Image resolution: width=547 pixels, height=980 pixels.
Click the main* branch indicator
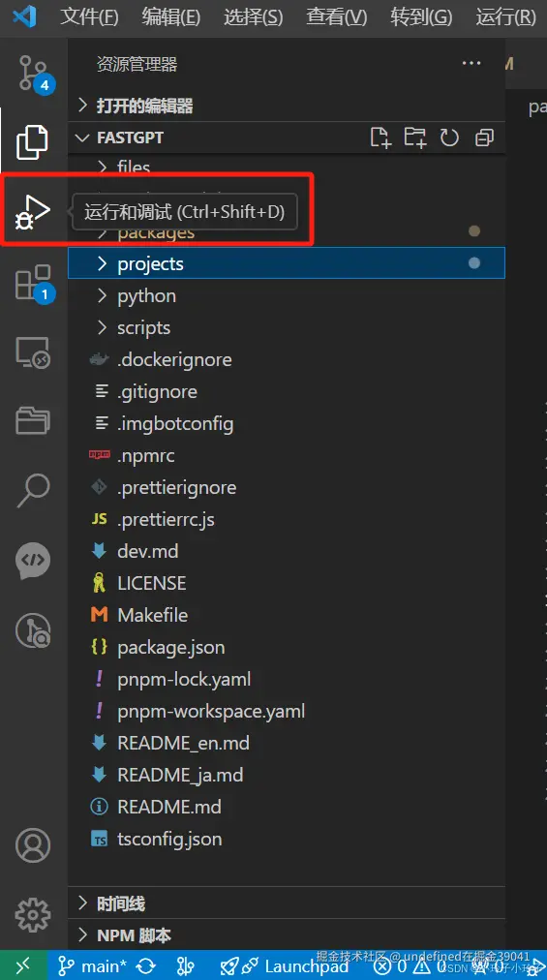pyautogui.click(x=93, y=966)
